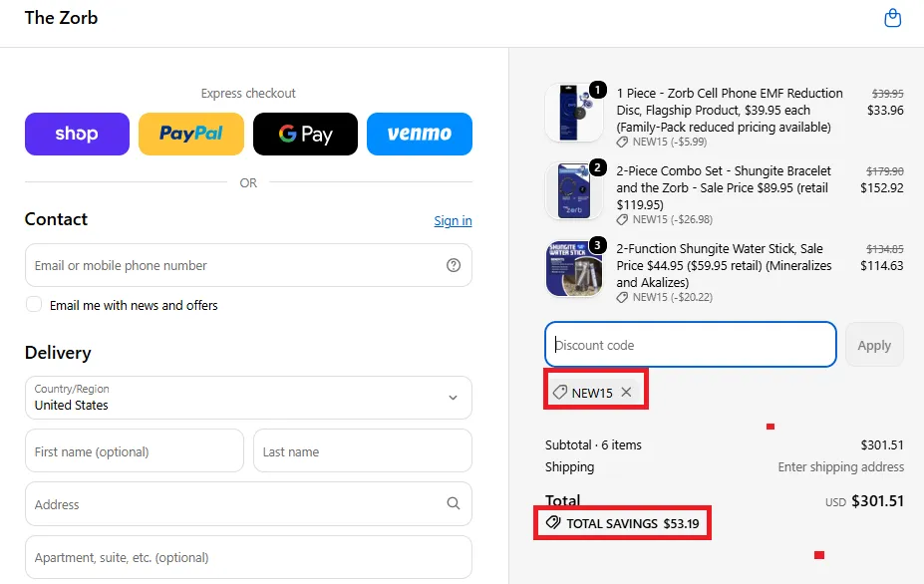Click the tag icon next to NEW15 (-$20.22)
Image resolution: width=924 pixels, height=584 pixels.
tap(622, 298)
